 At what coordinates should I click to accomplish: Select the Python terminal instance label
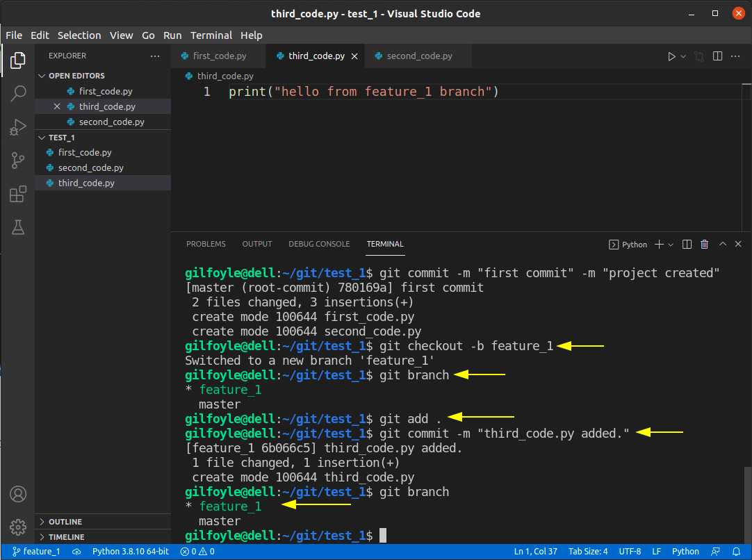click(628, 245)
